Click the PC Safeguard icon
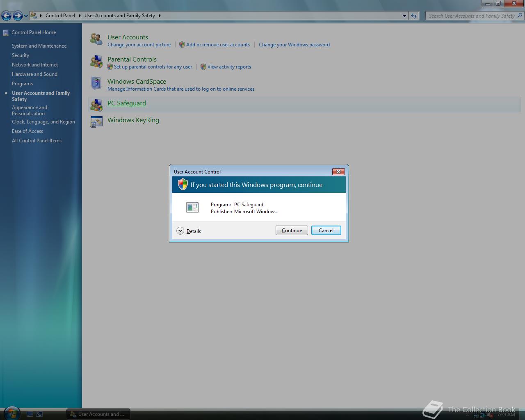Viewport: 525px width, 420px height. point(96,105)
